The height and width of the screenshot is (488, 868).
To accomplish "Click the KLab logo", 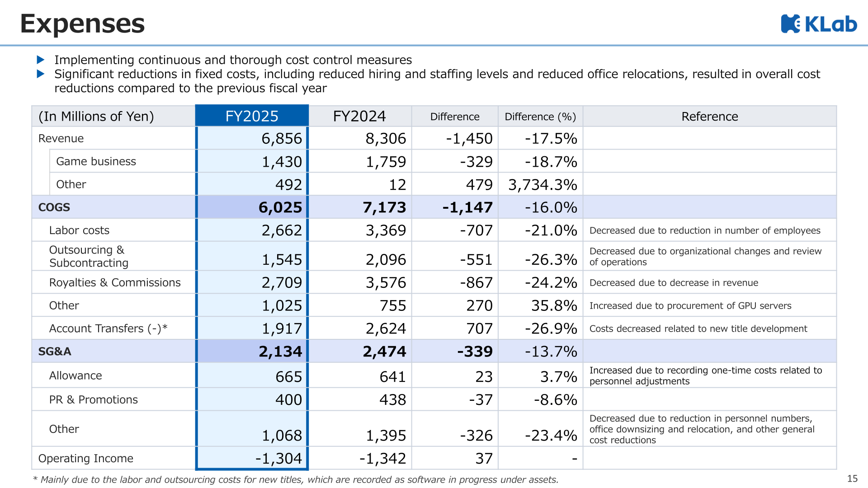I will point(819,24).
